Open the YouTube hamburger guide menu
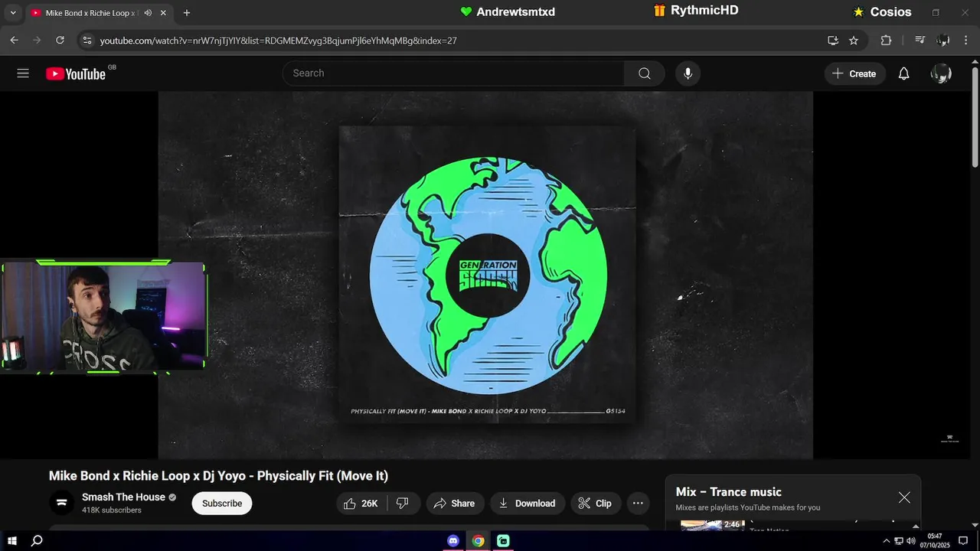This screenshot has height=551, width=980. pyautogui.click(x=23, y=73)
